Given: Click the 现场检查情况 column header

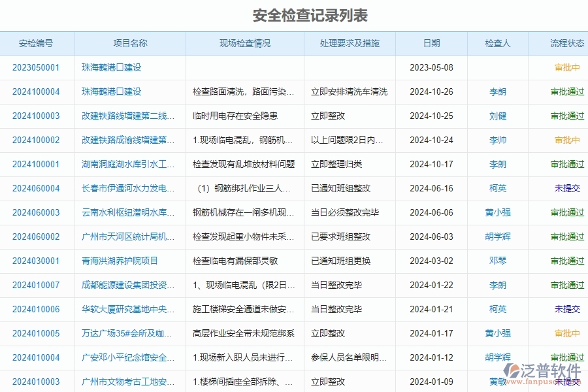Looking at the screenshot, I should (244, 44).
